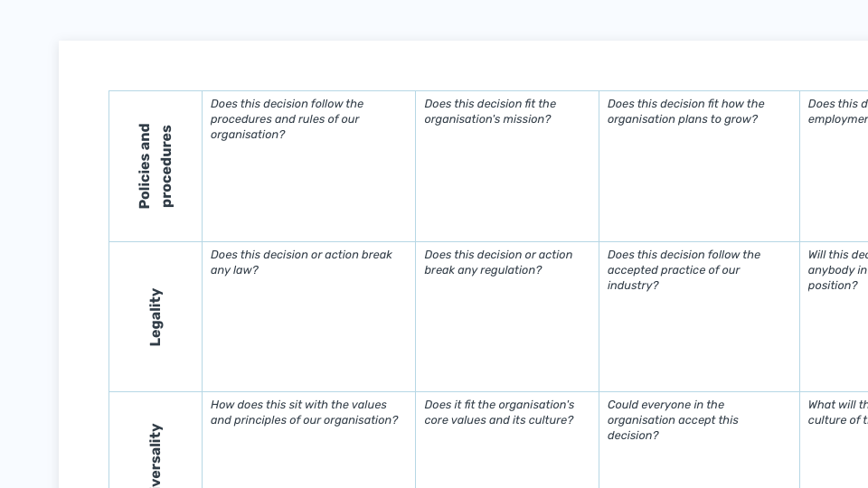Select 'Does this decision follow the accepted practice of our industry?'
This screenshot has height=488, width=868.
pos(699,317)
